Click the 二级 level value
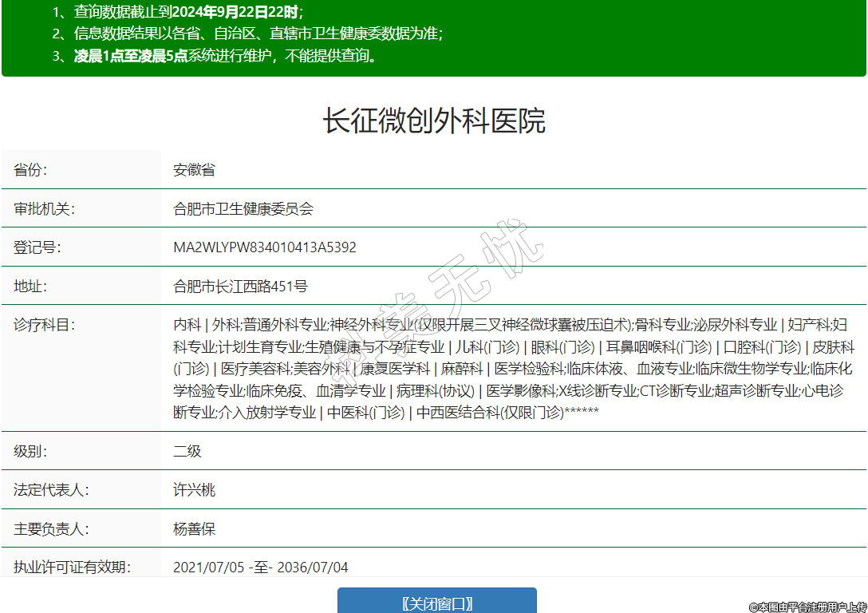 (187, 451)
